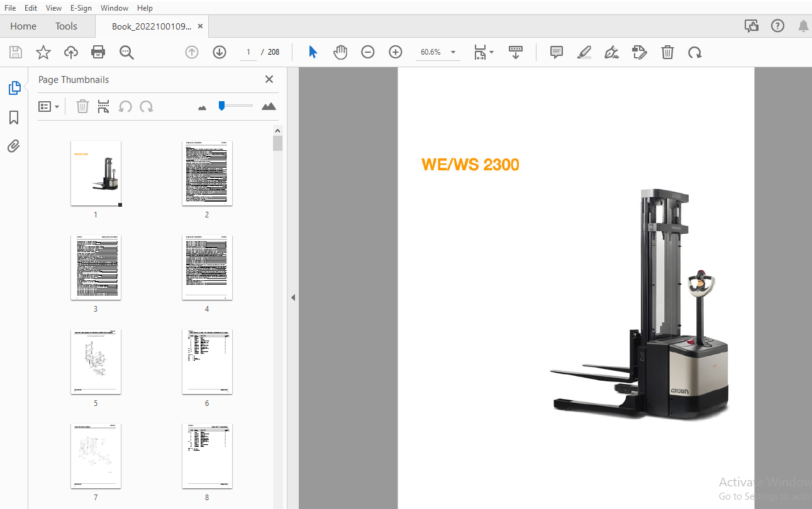Zoom in with the plus icon
Viewport: 812px width, 509px height.
point(396,52)
